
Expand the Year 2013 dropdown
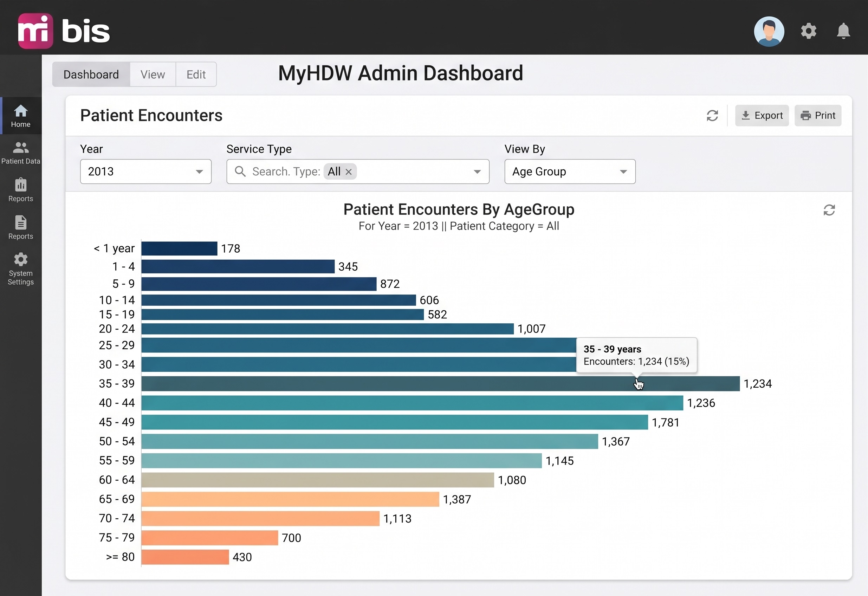(146, 172)
